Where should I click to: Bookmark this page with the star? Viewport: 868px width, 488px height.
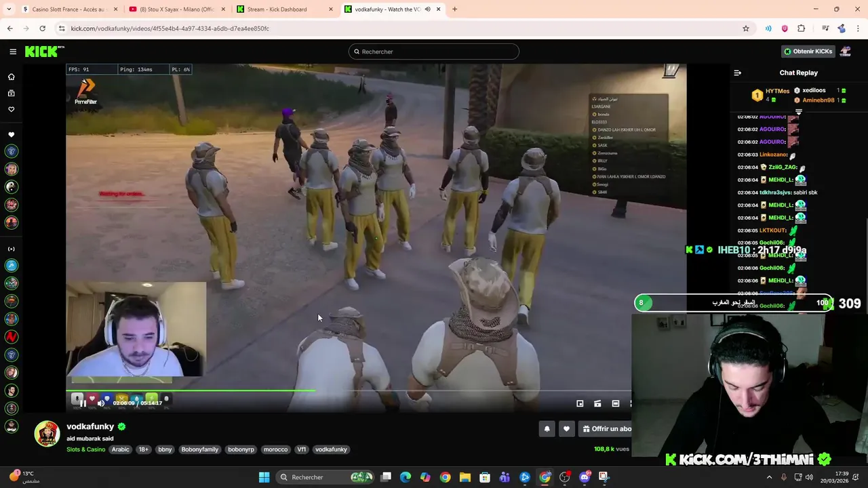pyautogui.click(x=746, y=28)
